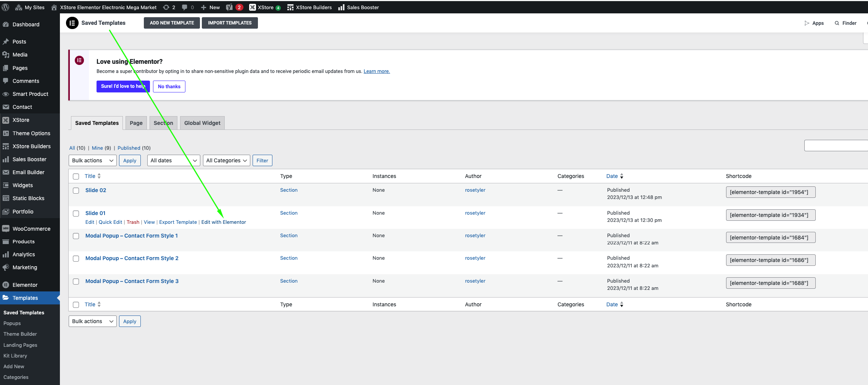Check the Slide 01 row checkbox
Viewport: 868px width, 385px height.
tap(76, 214)
